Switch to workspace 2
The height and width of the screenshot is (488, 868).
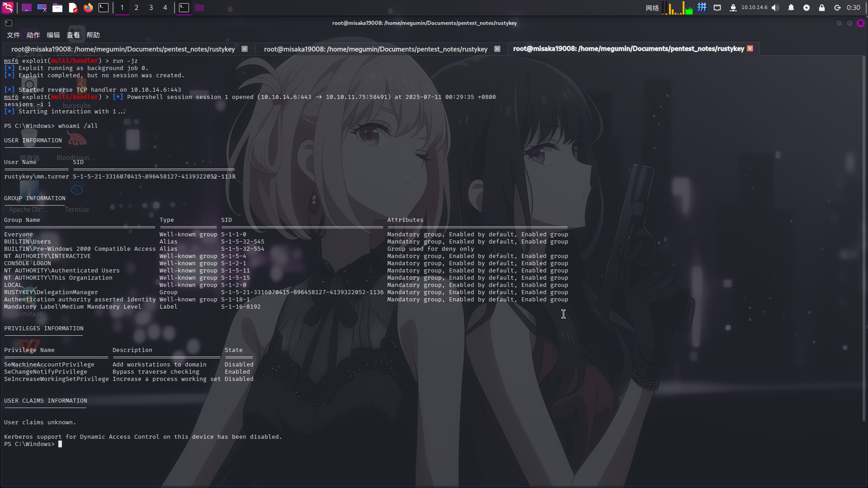tap(137, 8)
